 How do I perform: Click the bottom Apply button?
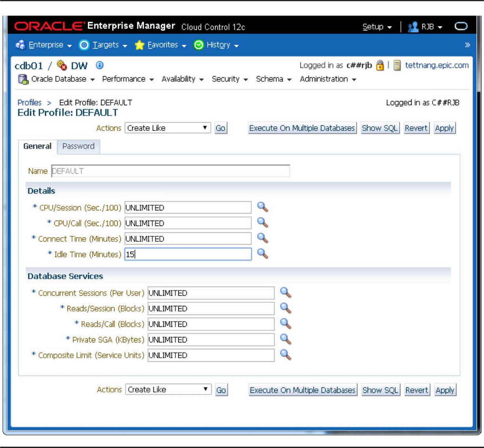pos(445,390)
